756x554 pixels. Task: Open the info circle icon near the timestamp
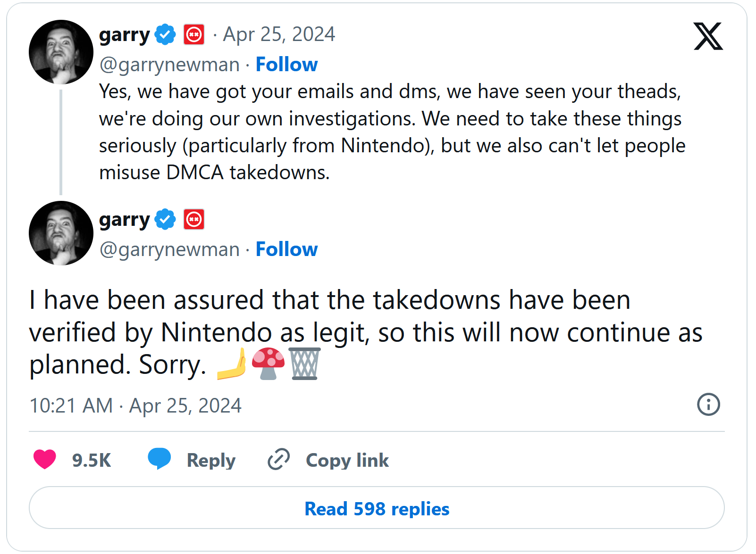pos(707,404)
